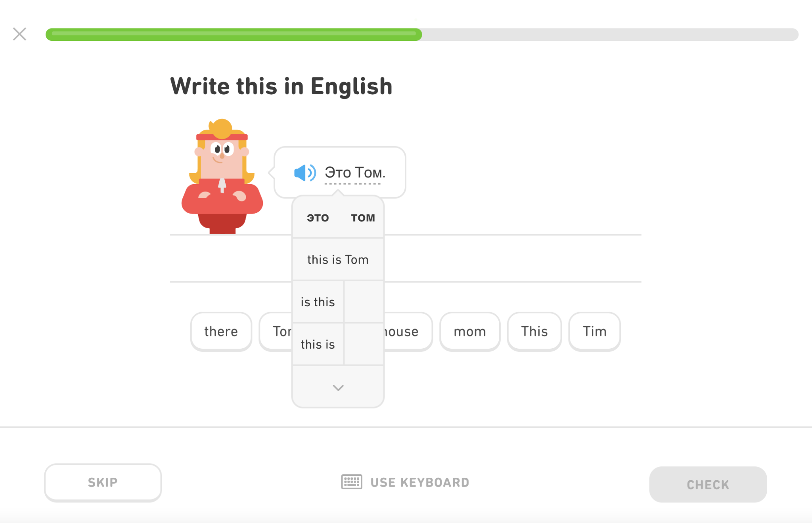Select the word tile "there"
Image resolution: width=812 pixels, height=523 pixels.
[x=221, y=331]
